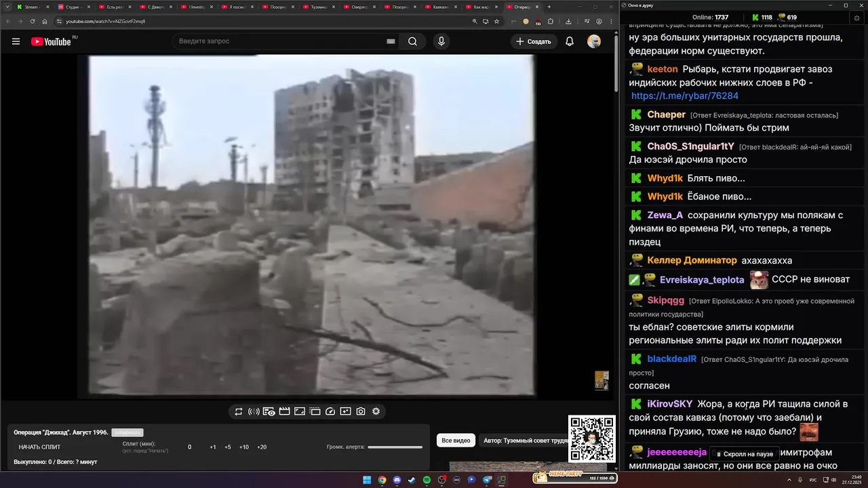The image size is (868, 488).
Task: Open a new browser tab with the plus
Action: (549, 7)
